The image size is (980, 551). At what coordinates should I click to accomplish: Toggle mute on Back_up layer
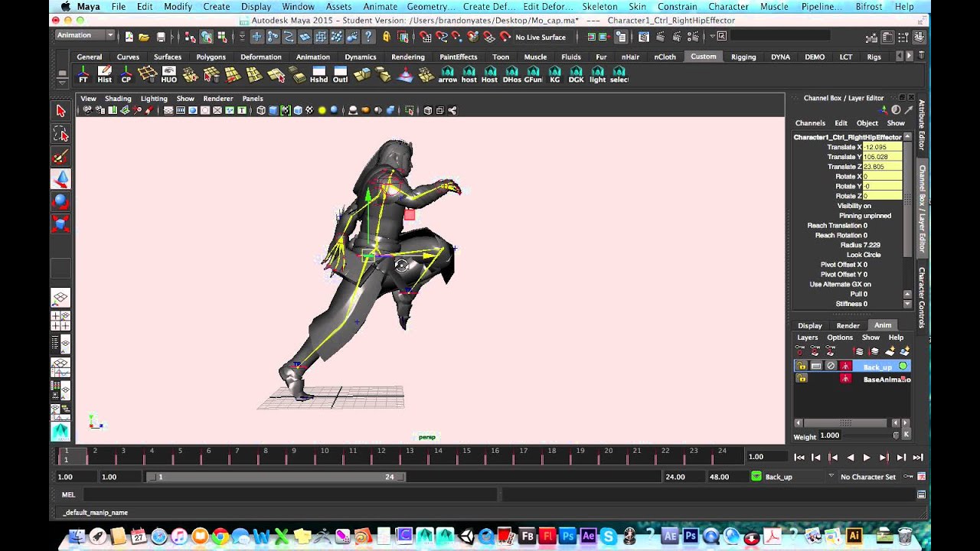pyautogui.click(x=831, y=367)
